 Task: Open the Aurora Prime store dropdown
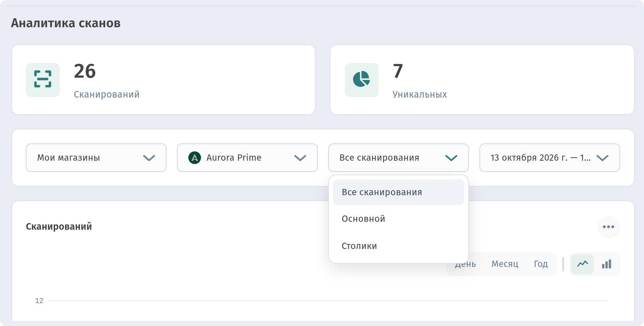click(247, 158)
